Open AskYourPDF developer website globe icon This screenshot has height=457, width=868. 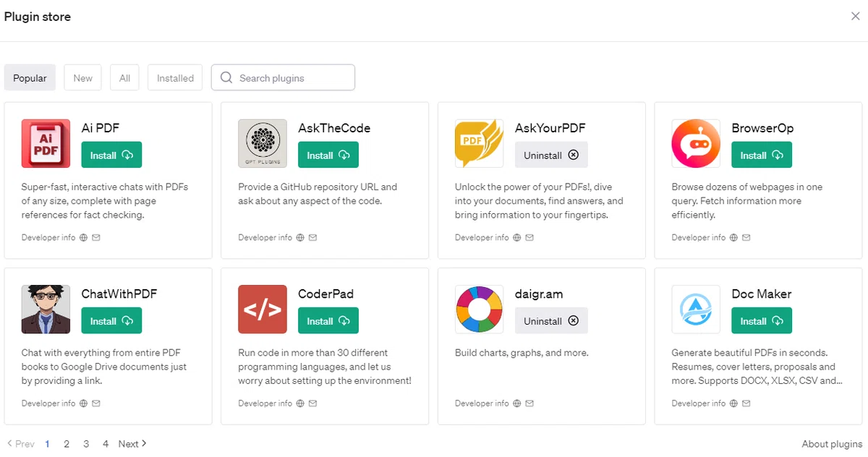[517, 237]
